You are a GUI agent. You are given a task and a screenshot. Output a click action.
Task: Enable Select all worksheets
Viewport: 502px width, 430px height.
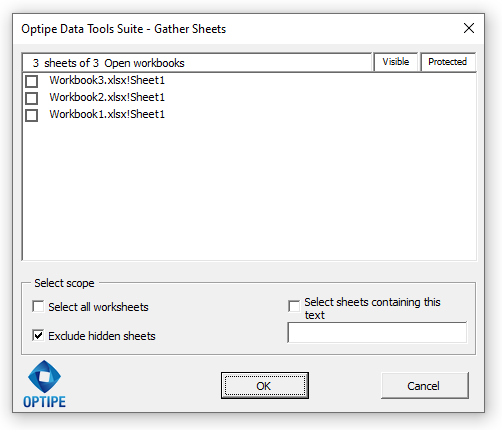[38, 306]
